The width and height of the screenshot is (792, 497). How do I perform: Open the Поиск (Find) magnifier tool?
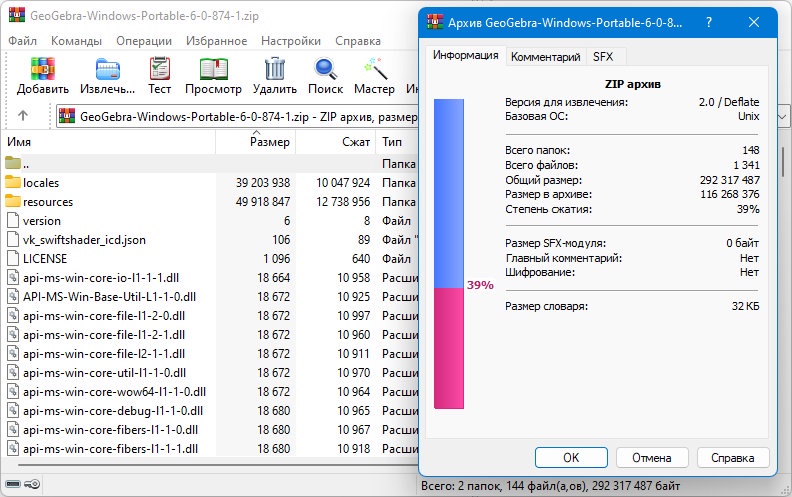click(326, 69)
